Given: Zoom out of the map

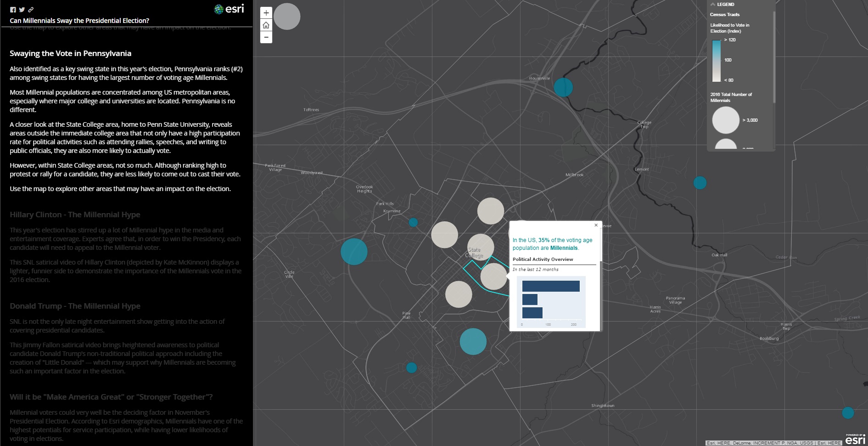Looking at the screenshot, I should [266, 37].
